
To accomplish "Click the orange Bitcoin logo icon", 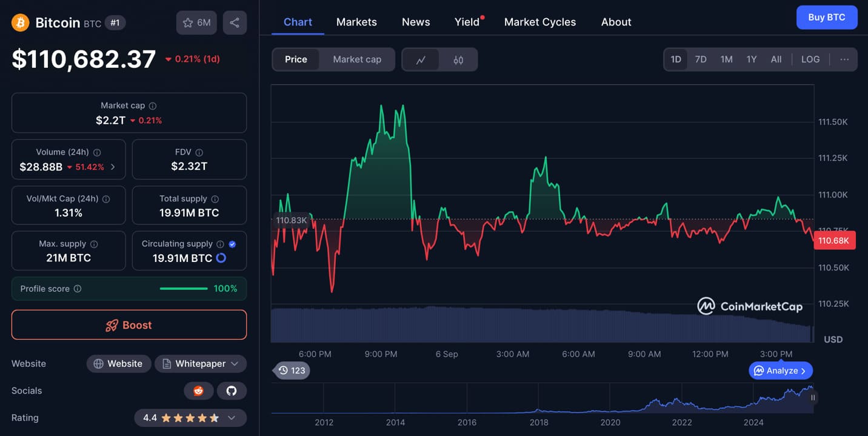I will (x=21, y=23).
